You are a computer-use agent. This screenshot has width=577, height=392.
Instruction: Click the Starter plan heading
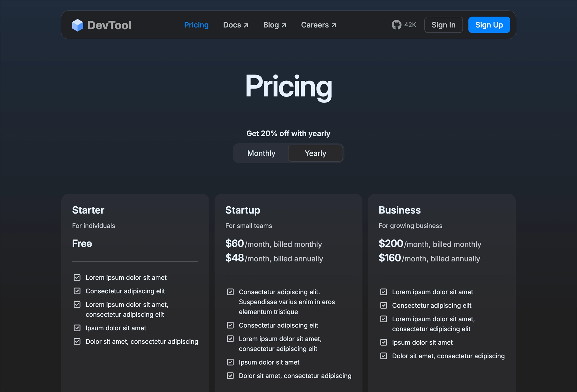[x=88, y=210]
